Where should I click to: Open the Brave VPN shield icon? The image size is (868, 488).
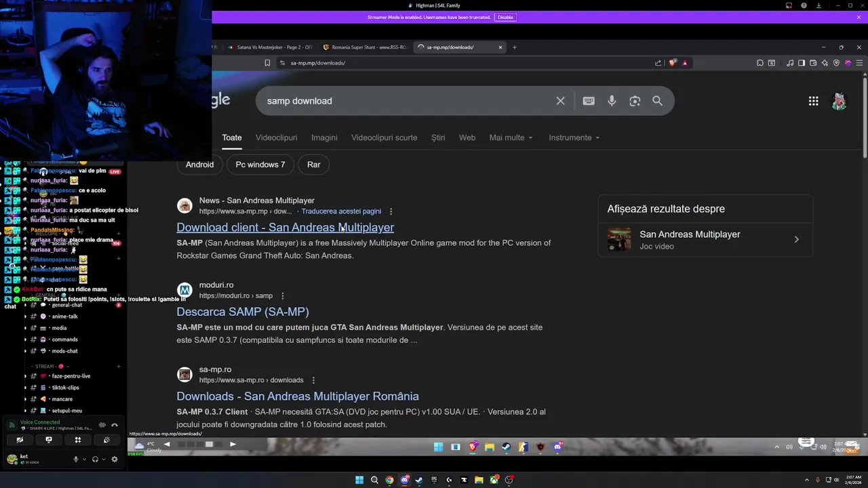[836, 63]
